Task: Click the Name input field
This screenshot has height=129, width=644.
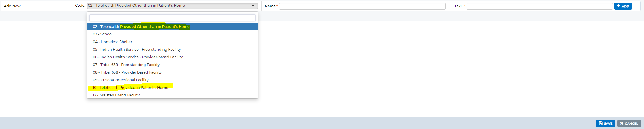Action: [362, 6]
